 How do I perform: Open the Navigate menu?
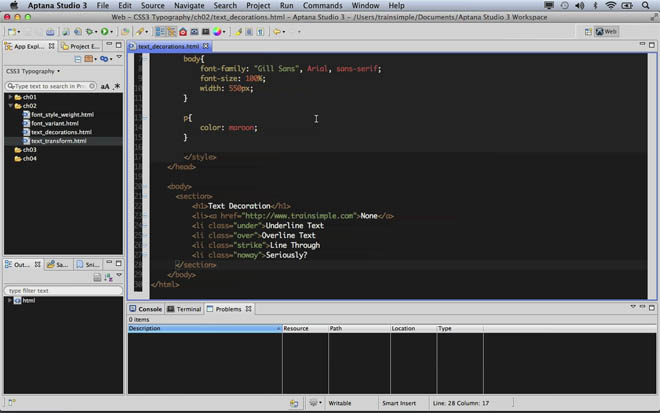point(189,5)
